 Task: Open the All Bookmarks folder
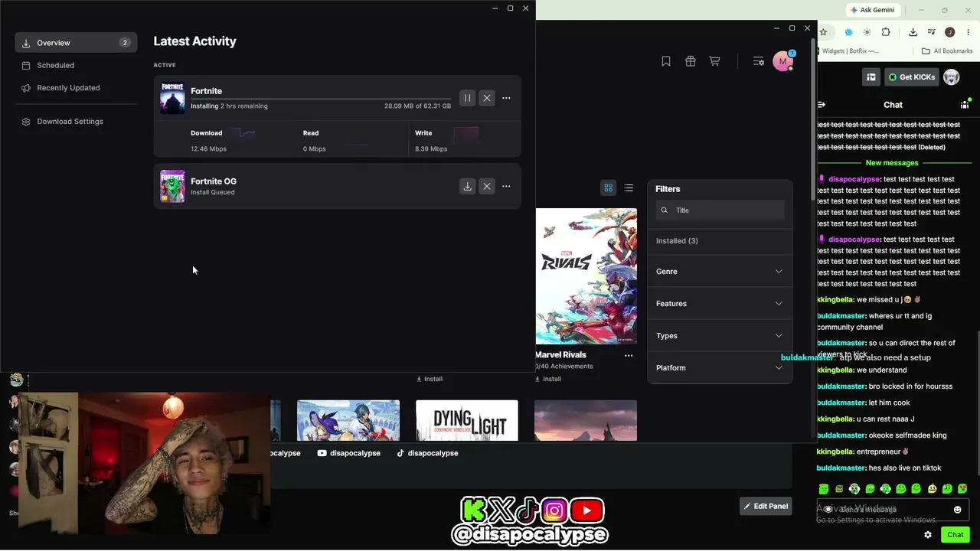tap(947, 51)
